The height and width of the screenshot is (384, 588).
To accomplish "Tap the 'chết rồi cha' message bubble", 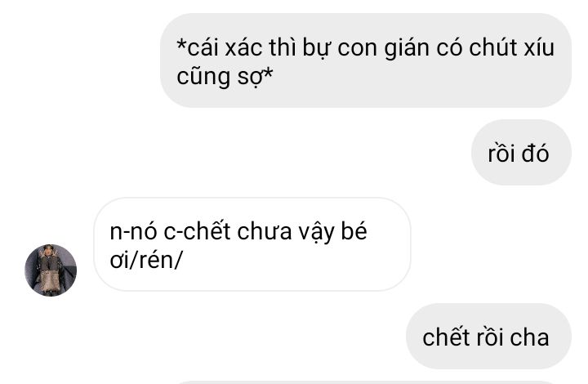I will [x=488, y=336].
